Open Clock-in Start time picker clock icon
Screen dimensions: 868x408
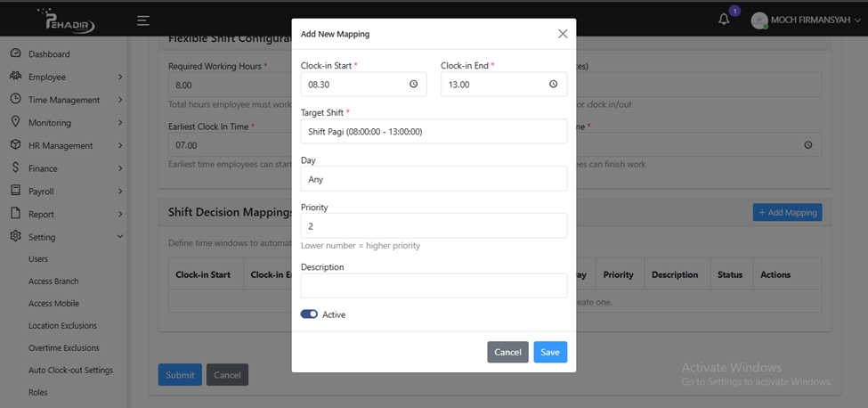coord(413,84)
